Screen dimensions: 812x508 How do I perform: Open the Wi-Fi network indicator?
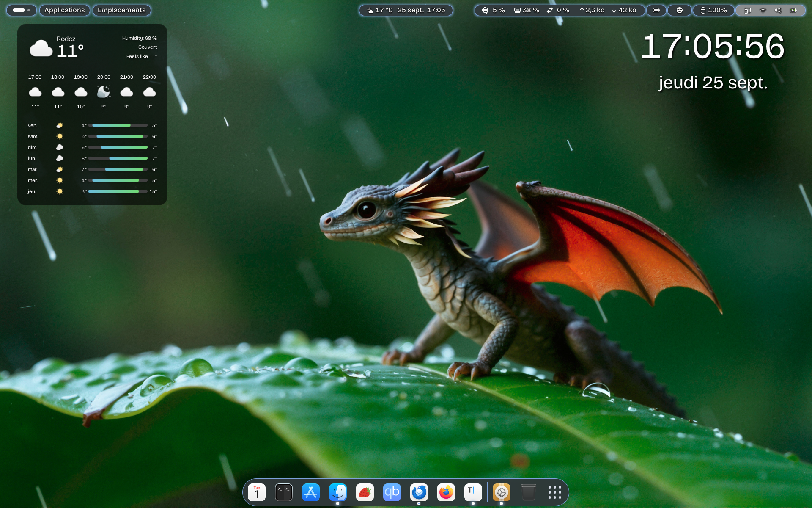763,10
